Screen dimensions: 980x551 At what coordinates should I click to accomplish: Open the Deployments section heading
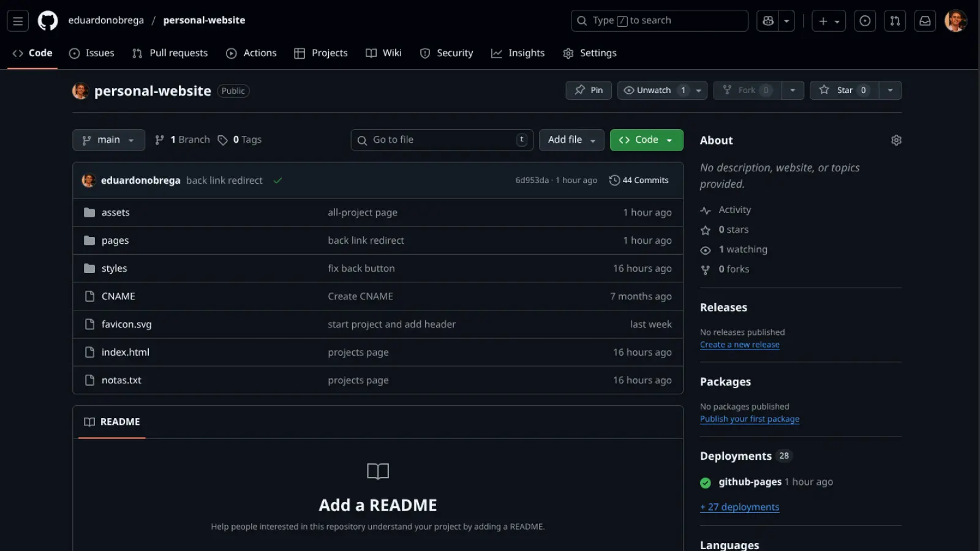(x=736, y=457)
